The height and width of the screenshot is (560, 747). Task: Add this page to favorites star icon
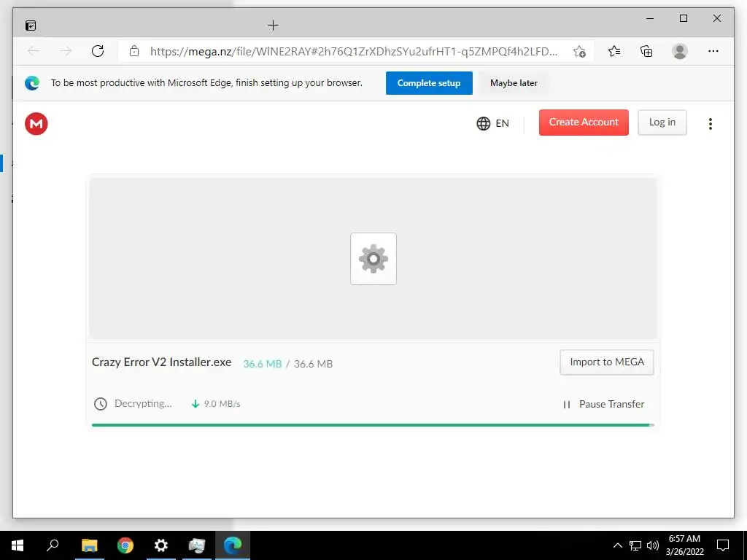579,52
